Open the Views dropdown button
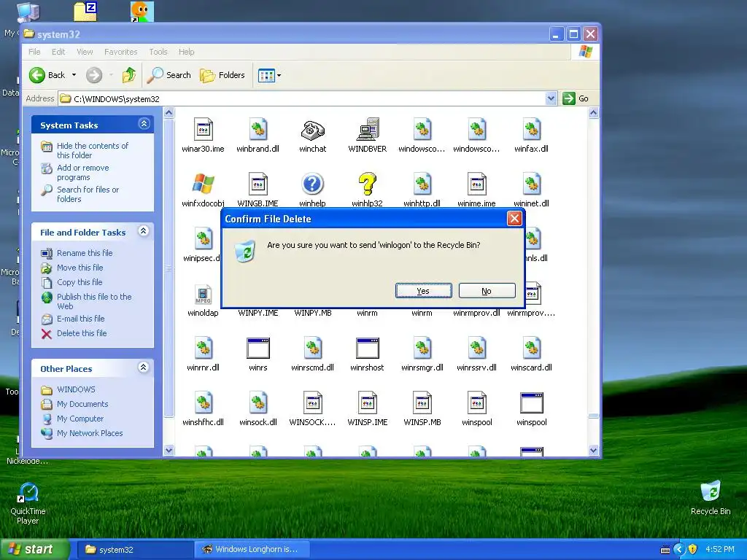Viewport: 747px width, 560px height. (270, 75)
